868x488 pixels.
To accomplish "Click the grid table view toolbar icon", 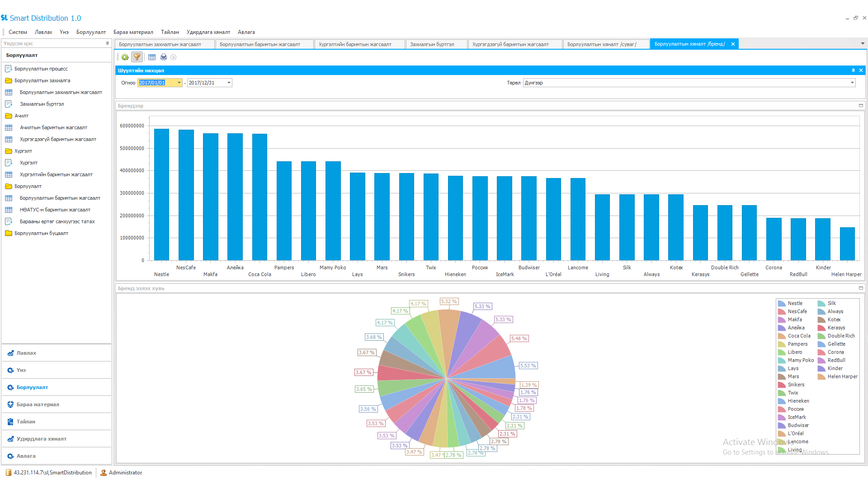I will click(152, 57).
